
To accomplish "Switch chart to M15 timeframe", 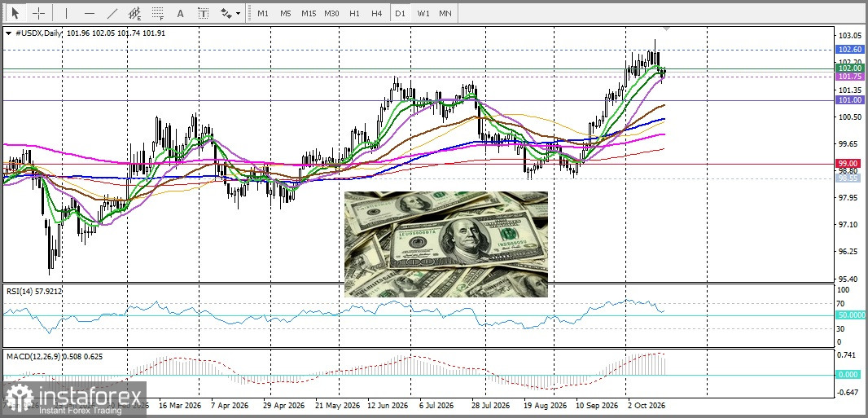I will click(x=309, y=13).
